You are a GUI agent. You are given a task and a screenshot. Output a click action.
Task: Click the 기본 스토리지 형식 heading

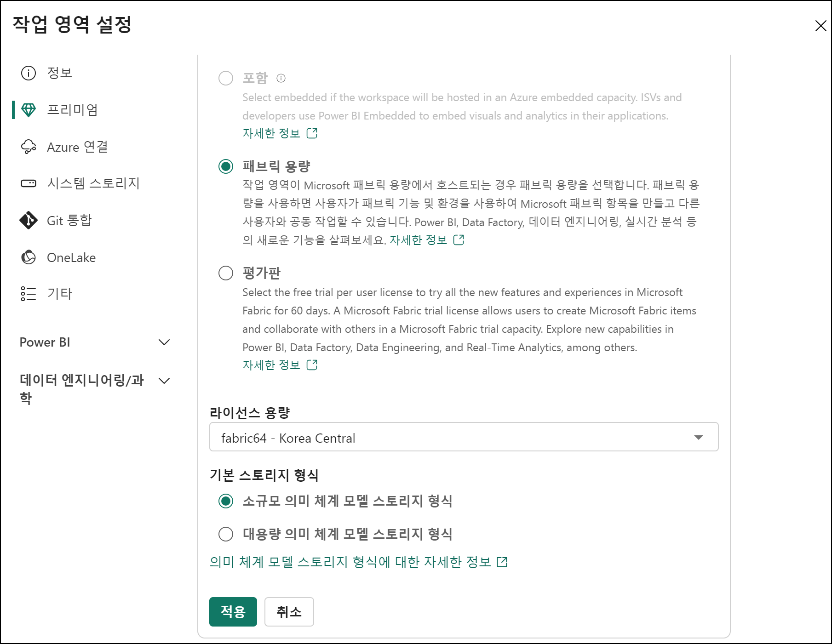pyautogui.click(x=264, y=475)
